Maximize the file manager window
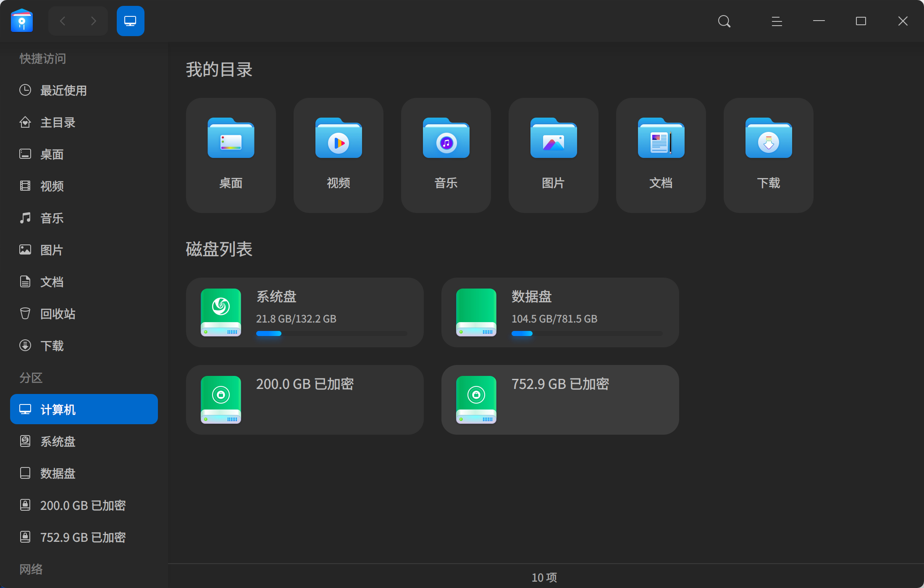924x588 pixels. [861, 21]
